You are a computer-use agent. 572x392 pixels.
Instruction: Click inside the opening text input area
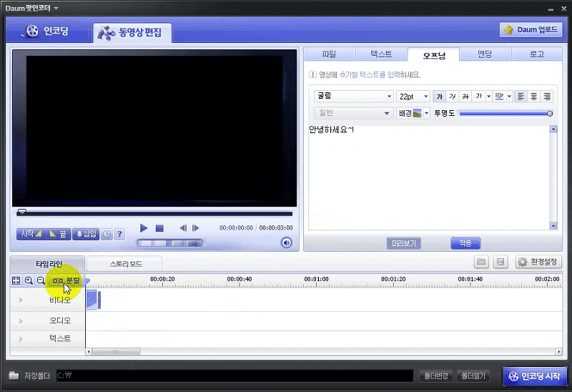pyautogui.click(x=429, y=177)
